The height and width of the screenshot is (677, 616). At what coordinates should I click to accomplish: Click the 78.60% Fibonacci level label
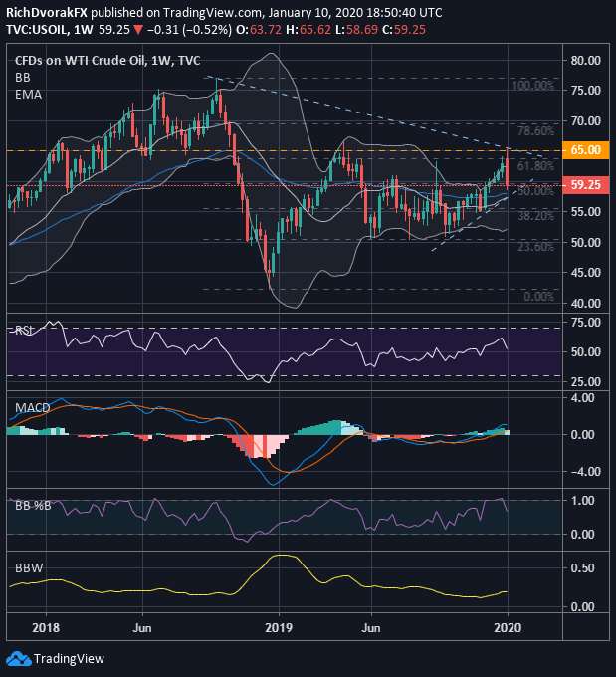[x=535, y=131]
